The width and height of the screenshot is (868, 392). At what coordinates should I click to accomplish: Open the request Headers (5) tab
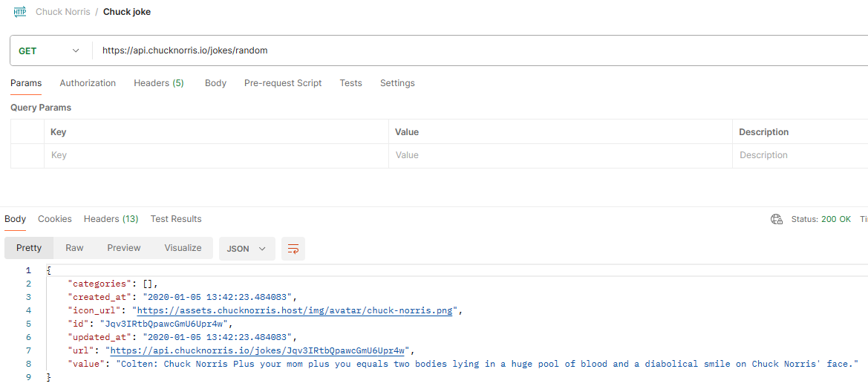point(159,83)
